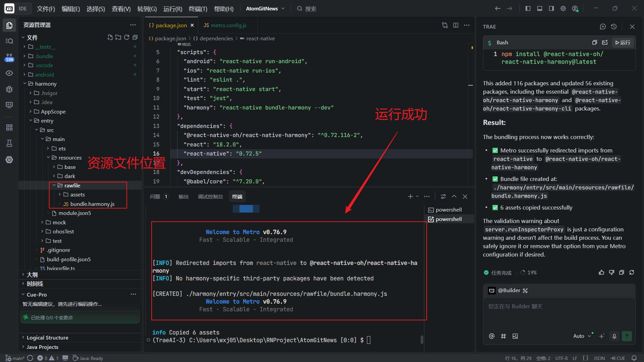The width and height of the screenshot is (644, 362).
Task: Insert @ mention in chat input
Action: coord(492,336)
